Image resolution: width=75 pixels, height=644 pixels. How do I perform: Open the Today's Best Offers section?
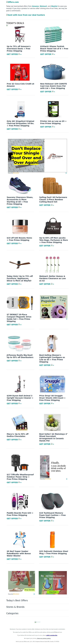pos(17,601)
